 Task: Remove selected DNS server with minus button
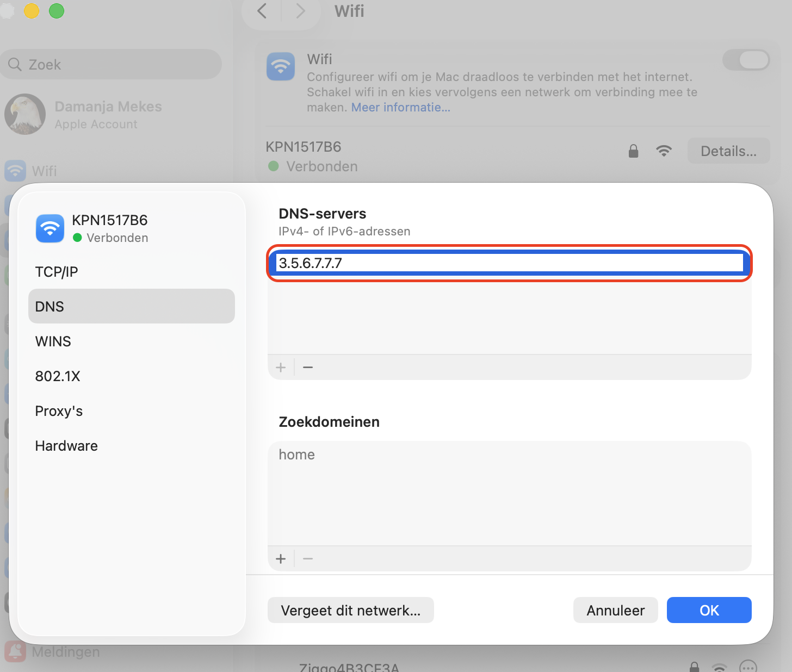tap(308, 367)
